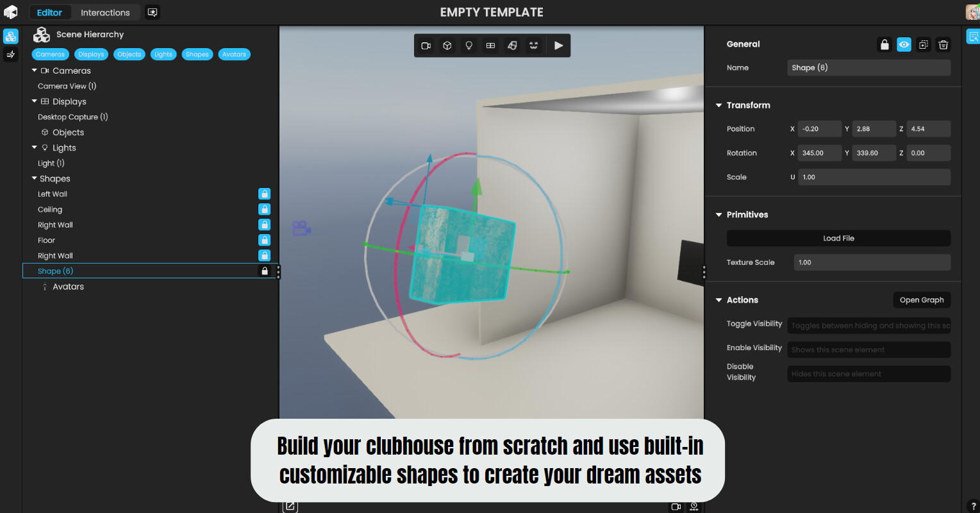The height and width of the screenshot is (513, 980).
Task: Click the display grid icon in the viewport toolbar
Action: (490, 46)
